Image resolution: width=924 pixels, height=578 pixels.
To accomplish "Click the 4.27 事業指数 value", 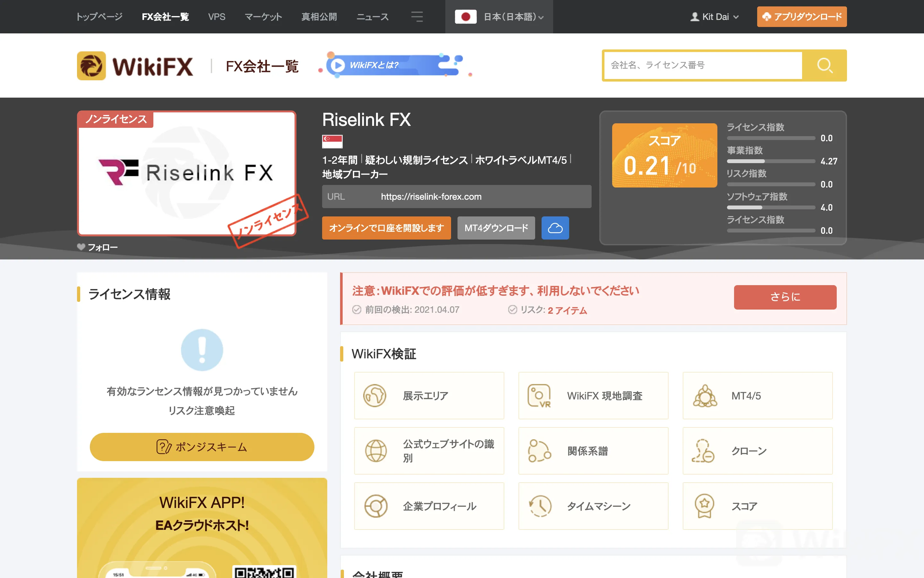I will (x=829, y=161).
